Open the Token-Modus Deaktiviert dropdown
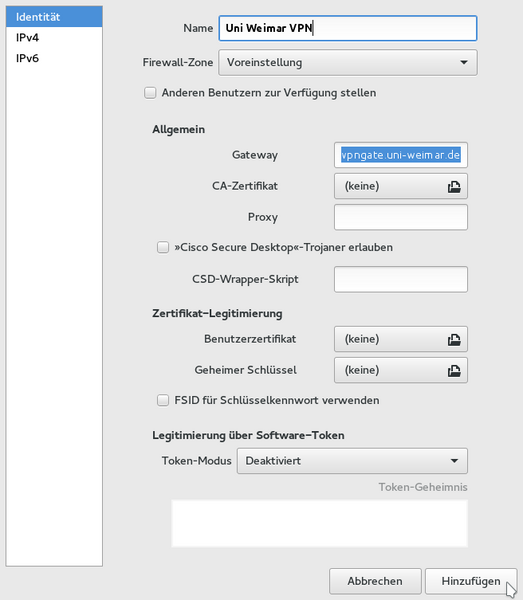 (352, 461)
